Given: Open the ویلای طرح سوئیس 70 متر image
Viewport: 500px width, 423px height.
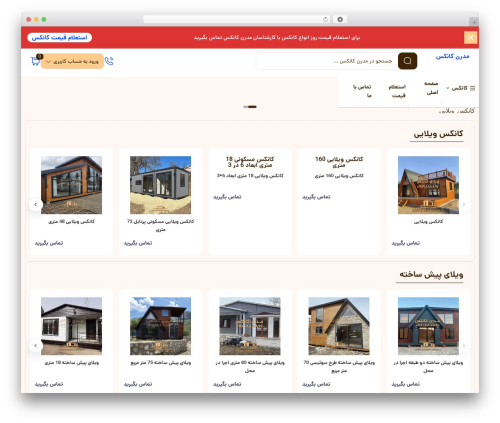Looking at the screenshot, I should [x=339, y=326].
